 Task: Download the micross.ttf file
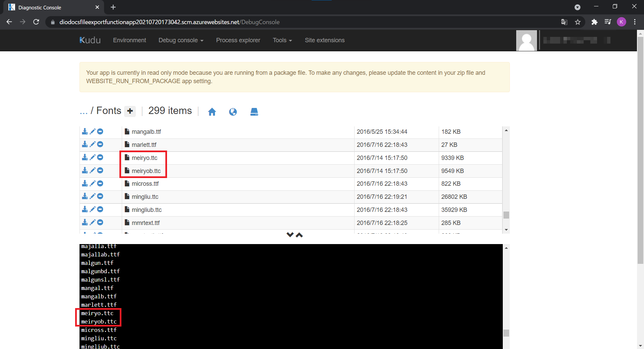pos(85,183)
